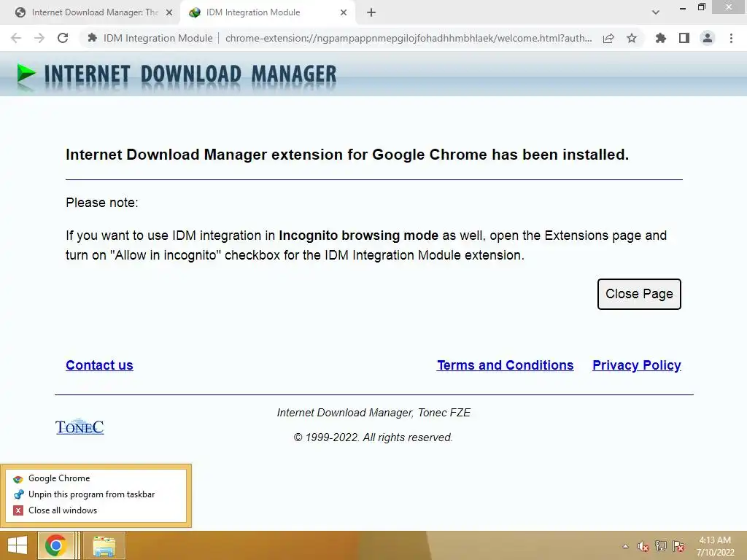Reload the current page

point(63,38)
